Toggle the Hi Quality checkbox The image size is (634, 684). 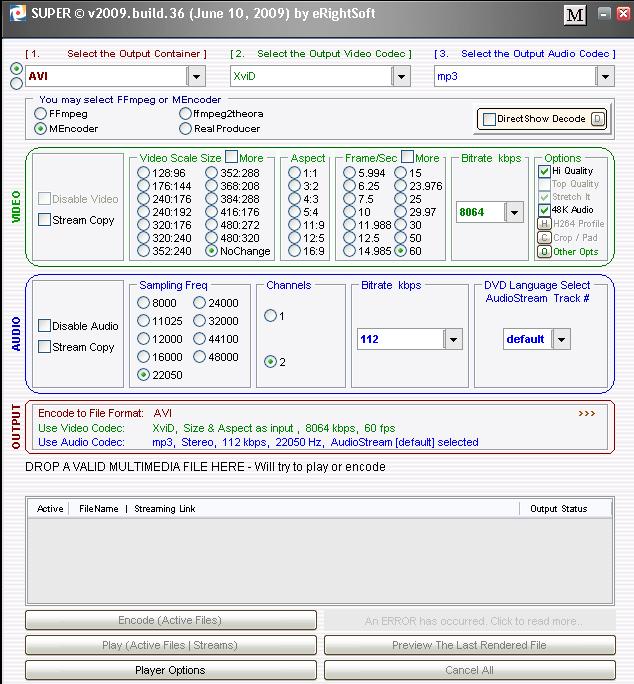[544, 171]
